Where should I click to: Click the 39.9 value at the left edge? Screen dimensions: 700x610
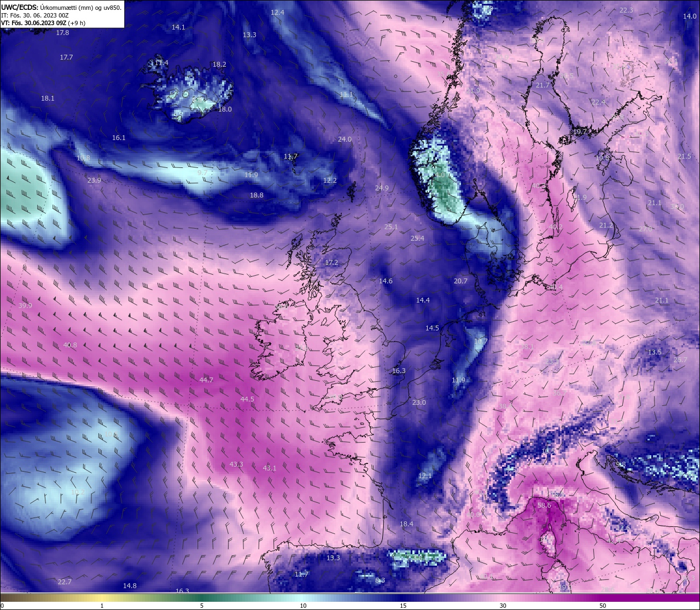point(25,306)
